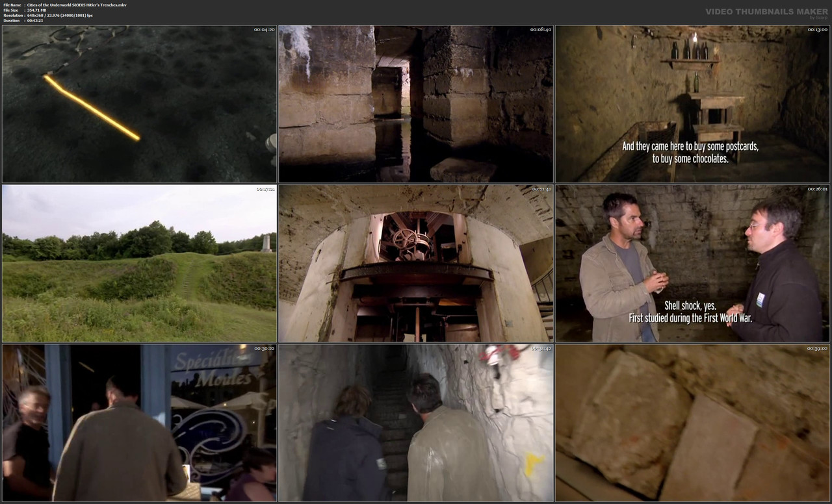Open the postcards subtitle scene thumbnail
Viewport: 832px width, 504px height.
click(692, 104)
